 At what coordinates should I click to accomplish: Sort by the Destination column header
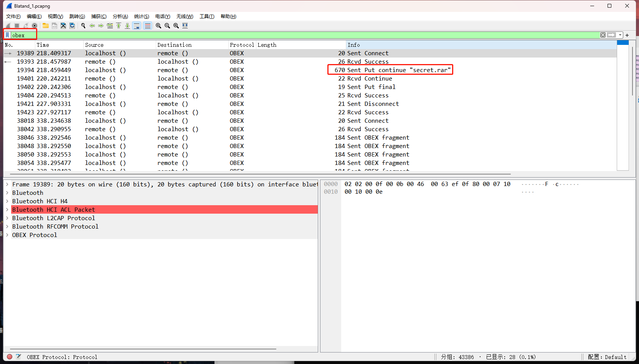click(x=192, y=45)
